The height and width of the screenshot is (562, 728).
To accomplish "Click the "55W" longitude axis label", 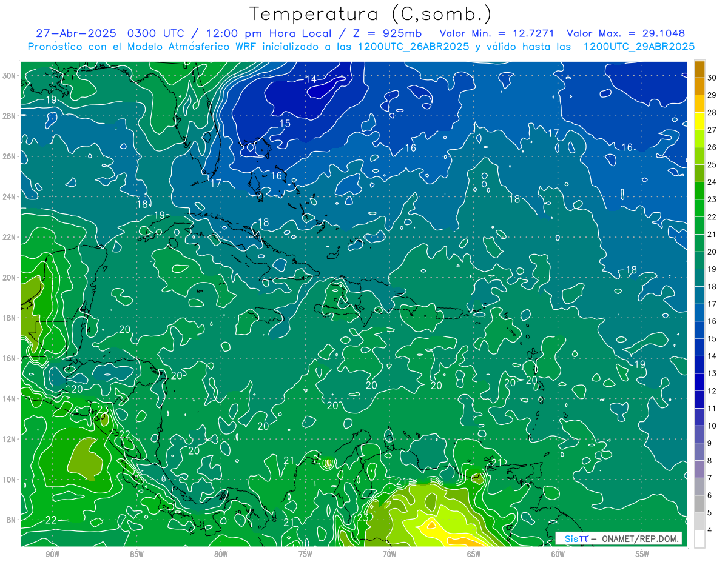I will point(642,555).
